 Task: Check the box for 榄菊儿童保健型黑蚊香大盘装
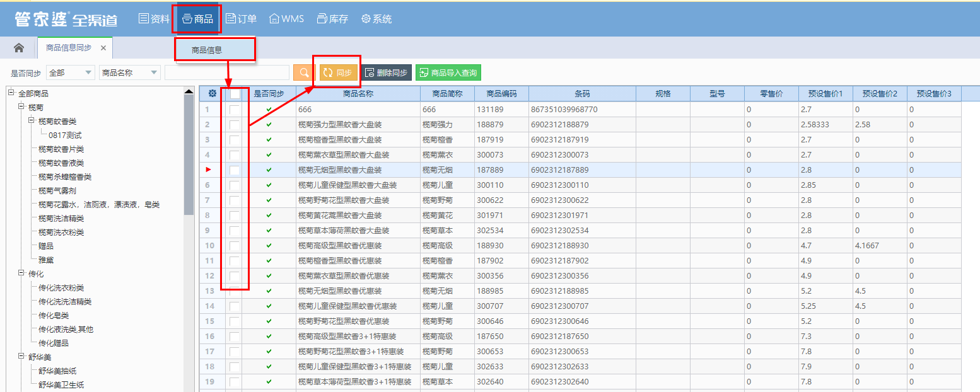point(235,185)
